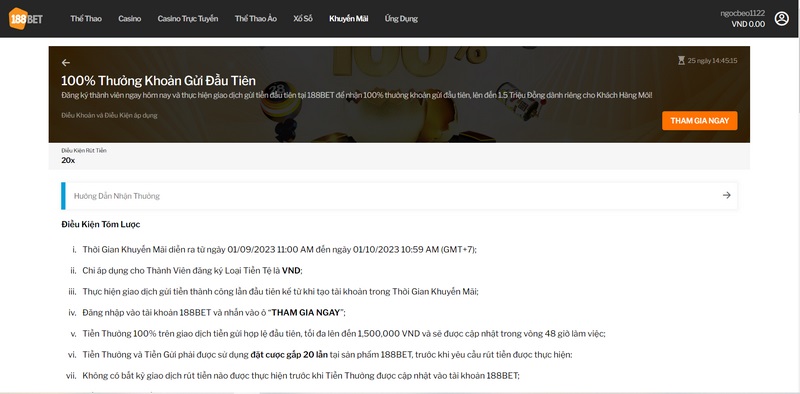
Task: Open the Thể Thao menu
Action: point(86,19)
